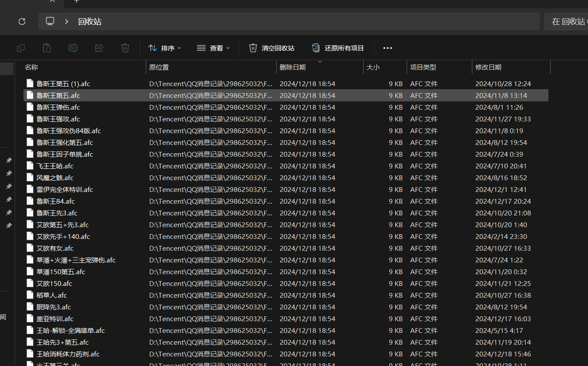The height and width of the screenshot is (366, 588).
Task: Expand the address bar path chevron
Action: [x=67, y=21]
